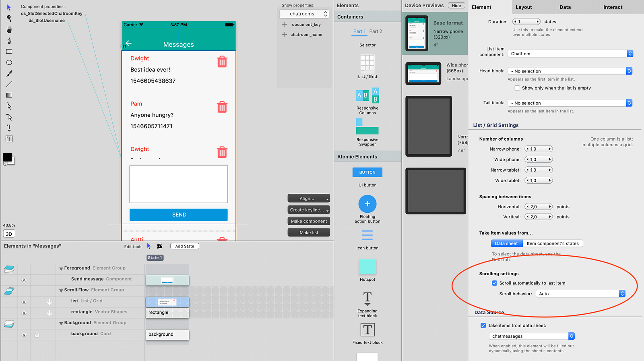Screen dimensions: 644x361
Task: Click the Add State button
Action: click(185, 246)
